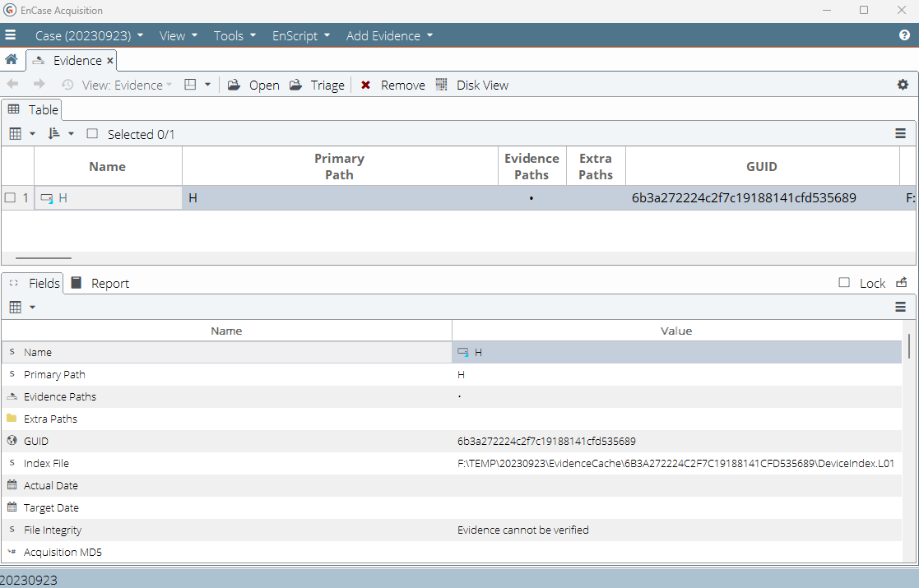
Task: Open the Table pane hamburger menu
Action: pyautogui.click(x=901, y=134)
